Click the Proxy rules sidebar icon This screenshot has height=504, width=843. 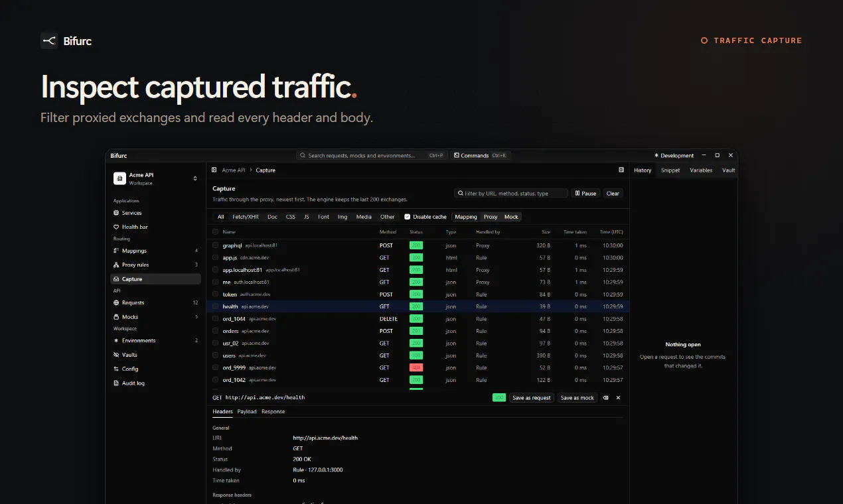coord(116,265)
